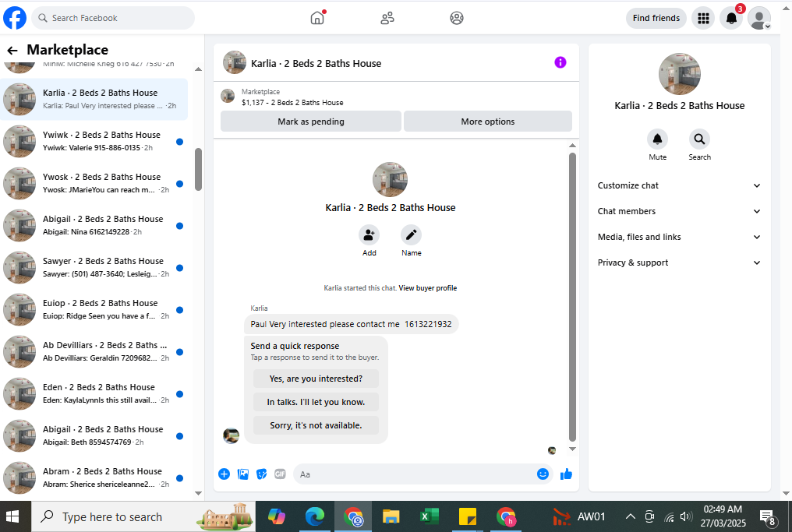Open conversation information purple icon
Image resolution: width=792 pixels, height=532 pixels.
point(560,62)
